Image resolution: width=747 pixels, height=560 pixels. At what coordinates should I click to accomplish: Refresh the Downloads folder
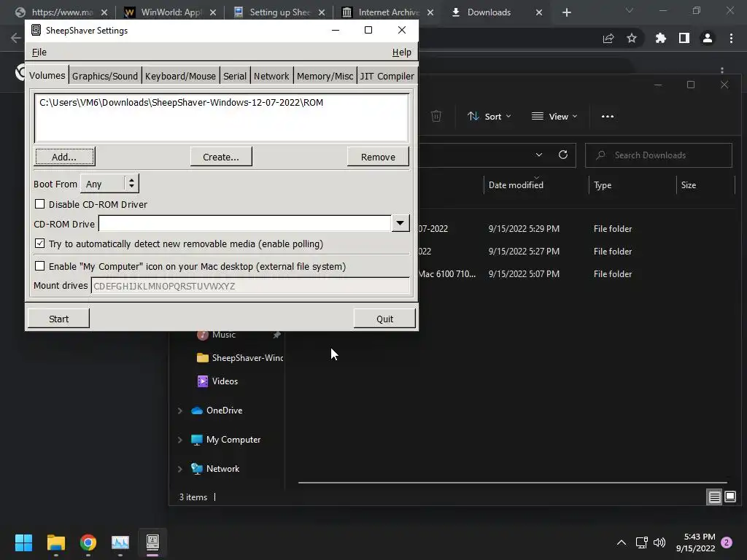point(563,155)
